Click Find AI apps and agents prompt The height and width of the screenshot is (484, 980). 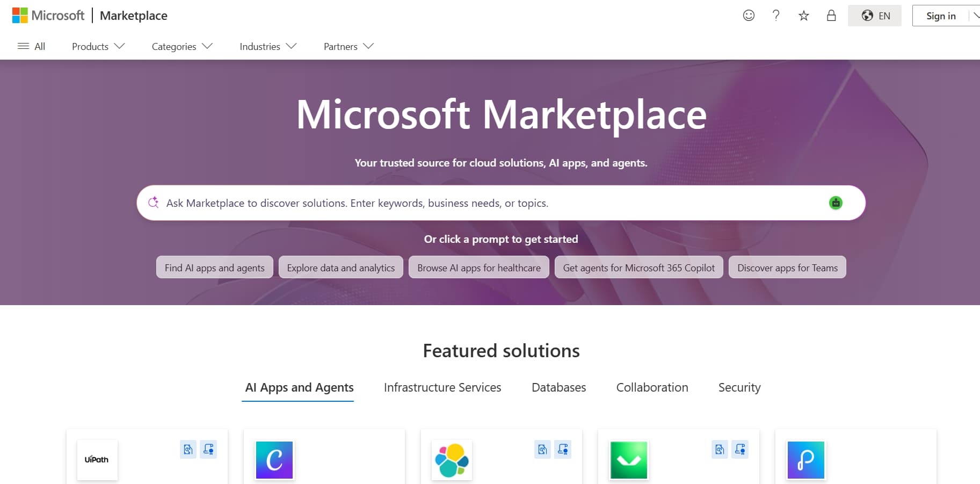point(215,268)
